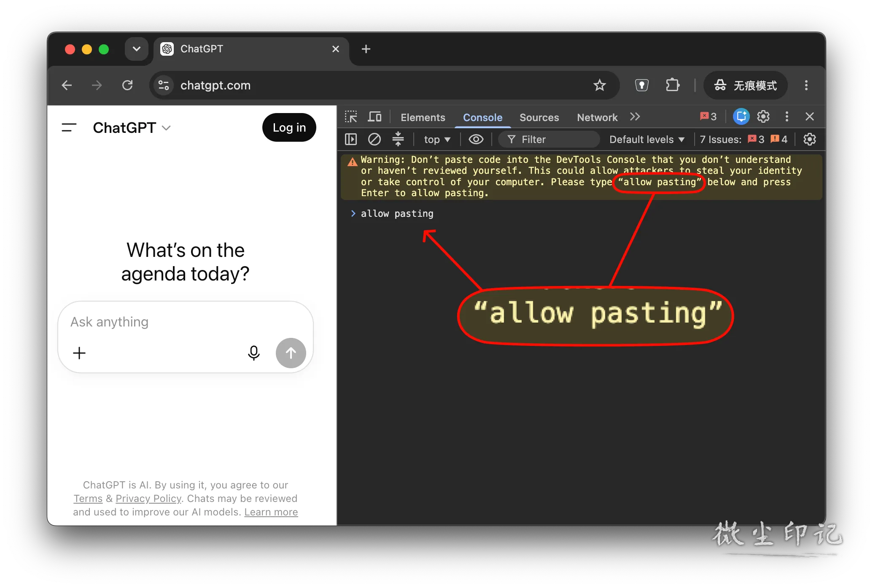Open the Privacy Policy link
Screen dimensions: 873x588
coord(148,499)
